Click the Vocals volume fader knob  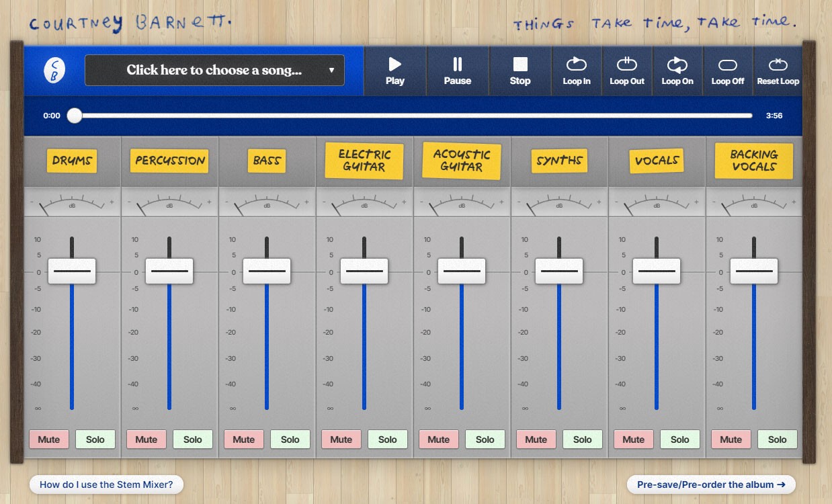click(x=657, y=271)
